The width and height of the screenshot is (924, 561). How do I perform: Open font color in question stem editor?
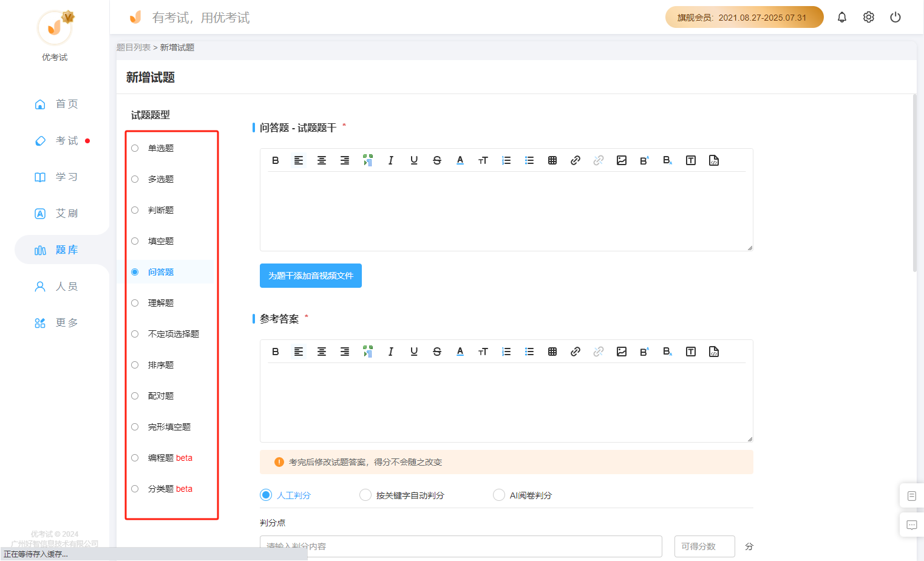pos(460,160)
